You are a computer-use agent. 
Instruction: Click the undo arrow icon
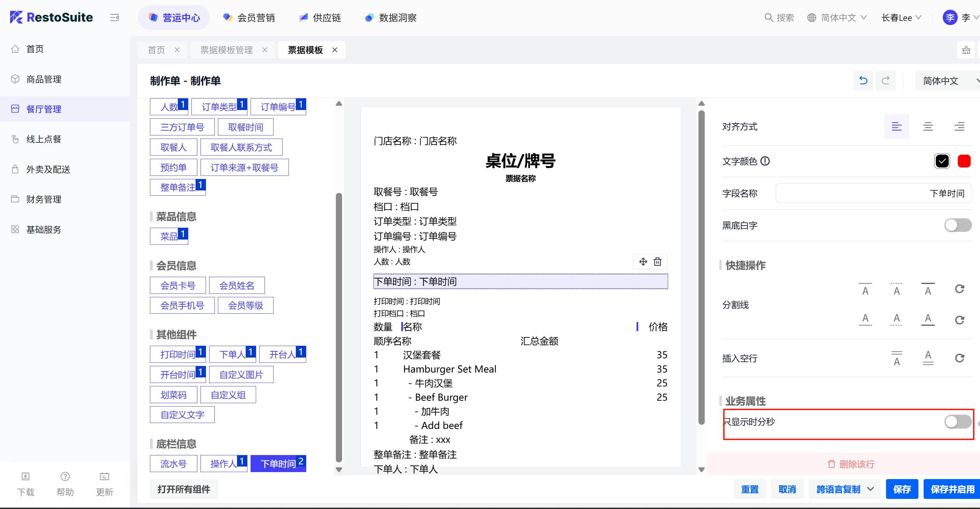[863, 81]
